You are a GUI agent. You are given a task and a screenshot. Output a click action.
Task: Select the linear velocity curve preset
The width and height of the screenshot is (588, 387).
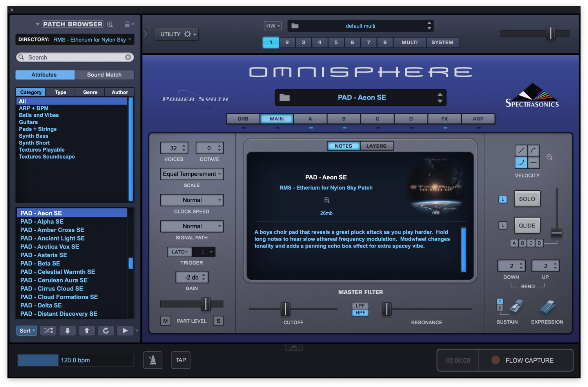(521, 151)
